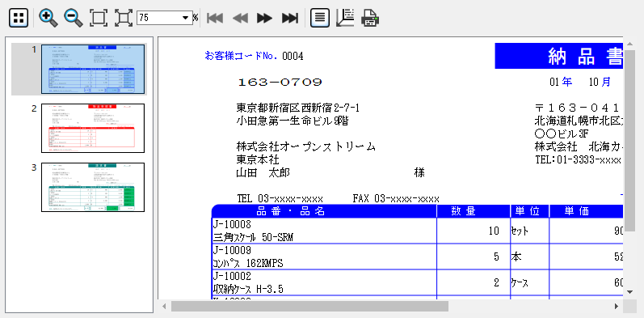Image resolution: width=644 pixels, height=318 pixels.
Task: Jump to the last page
Action: click(290, 18)
